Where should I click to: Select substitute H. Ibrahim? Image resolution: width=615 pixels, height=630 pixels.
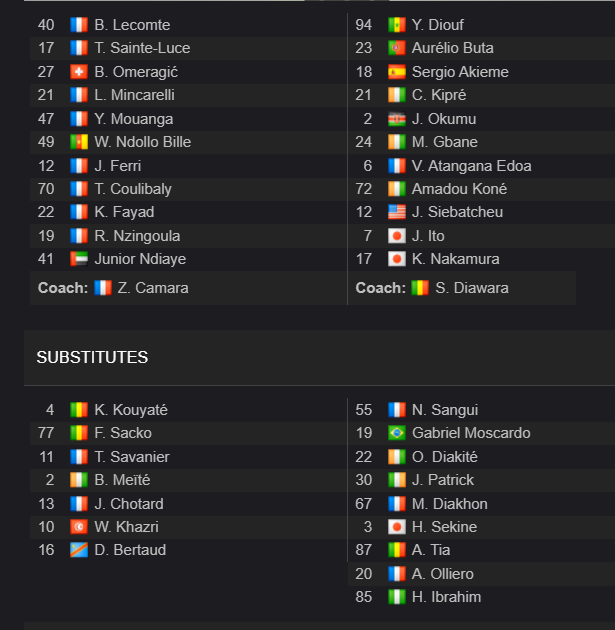click(446, 597)
